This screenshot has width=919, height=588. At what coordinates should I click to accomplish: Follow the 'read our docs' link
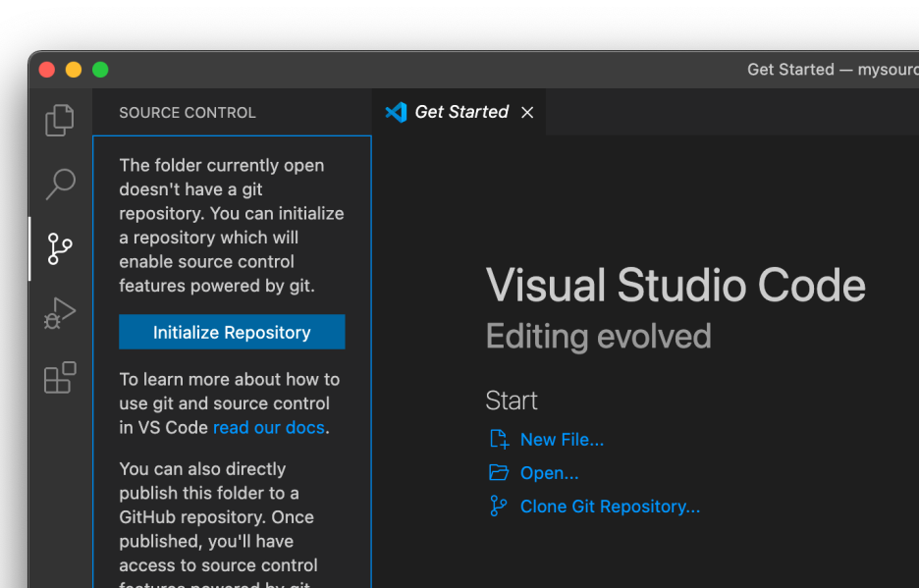pos(268,427)
